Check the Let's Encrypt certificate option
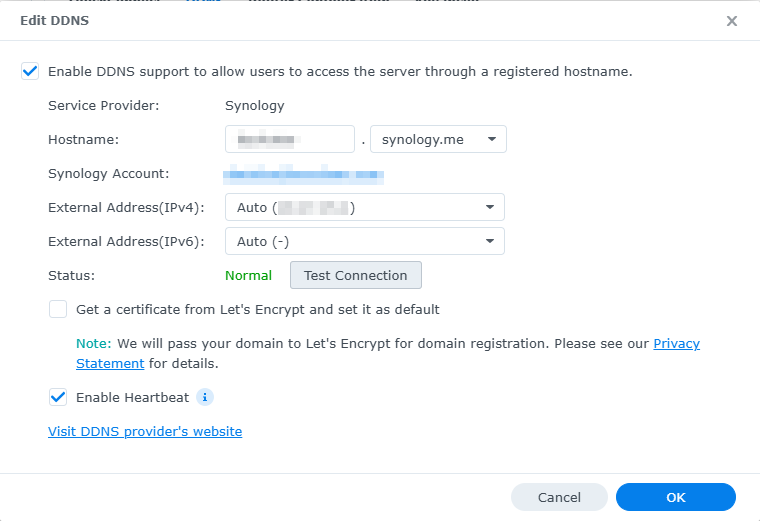Screen dimensions: 760x521 click(58, 309)
